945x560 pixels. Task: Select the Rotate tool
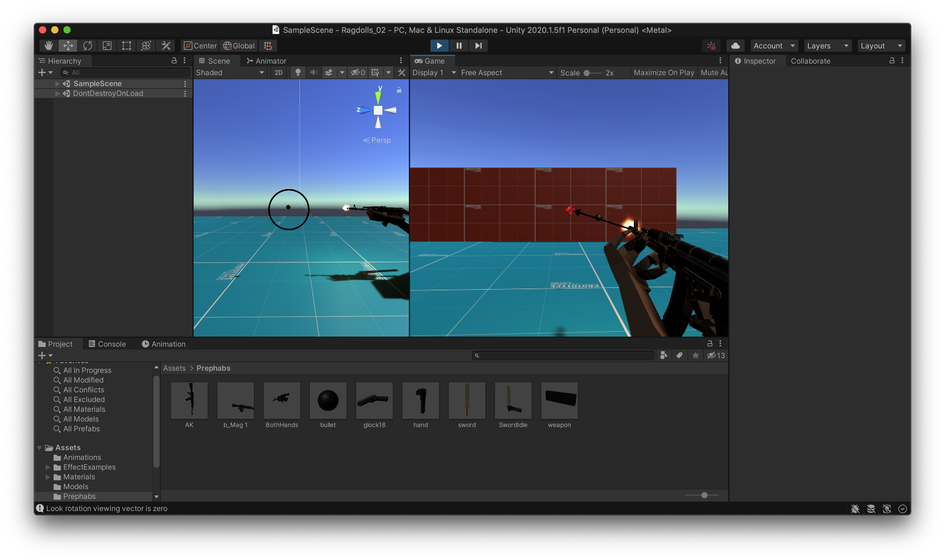[88, 46]
